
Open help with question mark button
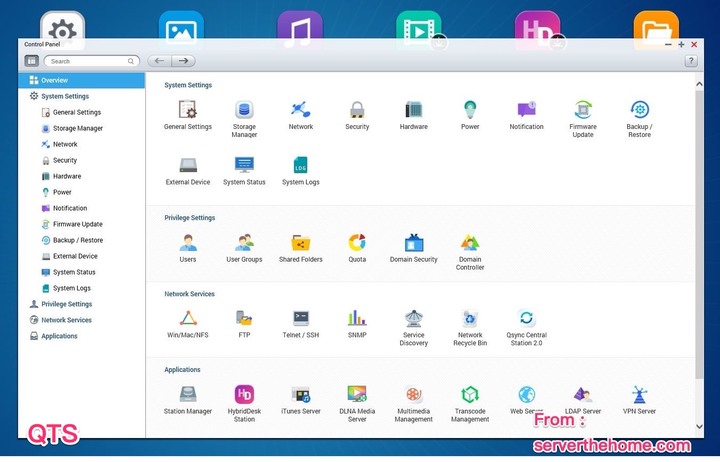click(x=691, y=61)
